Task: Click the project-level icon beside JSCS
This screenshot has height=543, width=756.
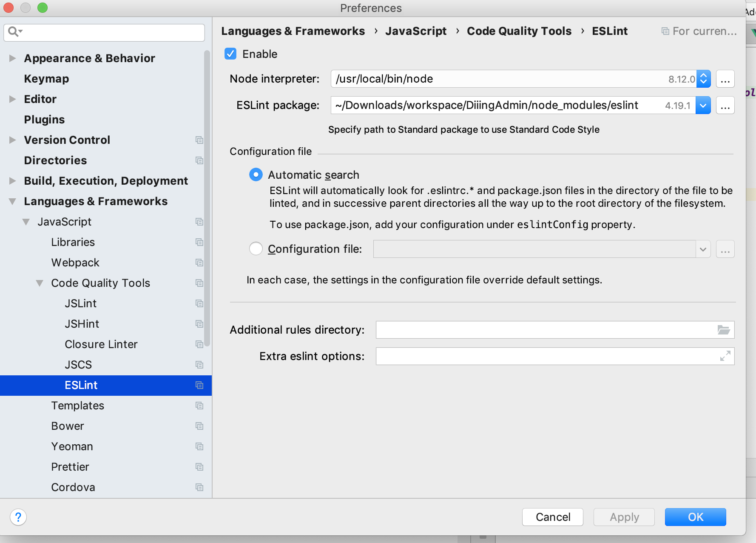Action: [x=199, y=365]
